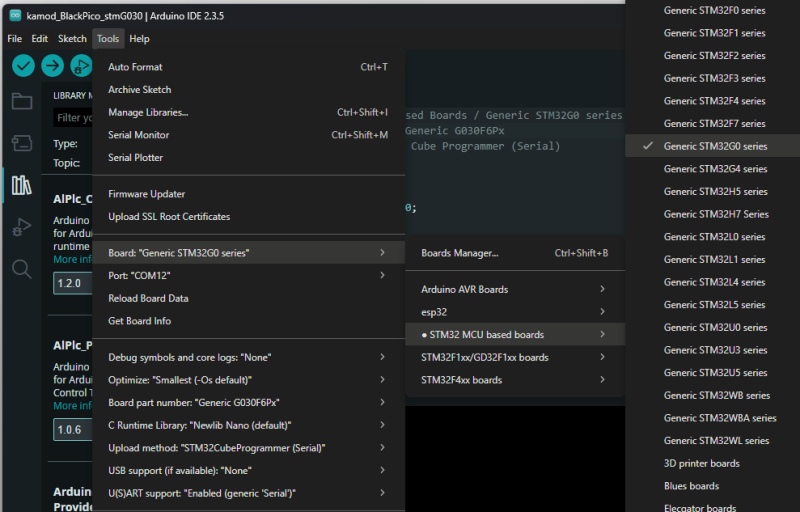The image size is (800, 512).
Task: Click the Verify checkmark button
Action: point(23,66)
